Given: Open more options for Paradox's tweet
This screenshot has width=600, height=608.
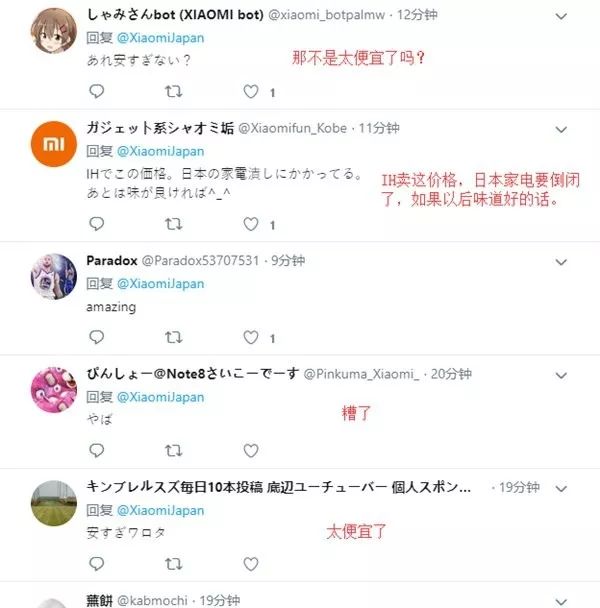Looking at the screenshot, I should click(x=561, y=262).
